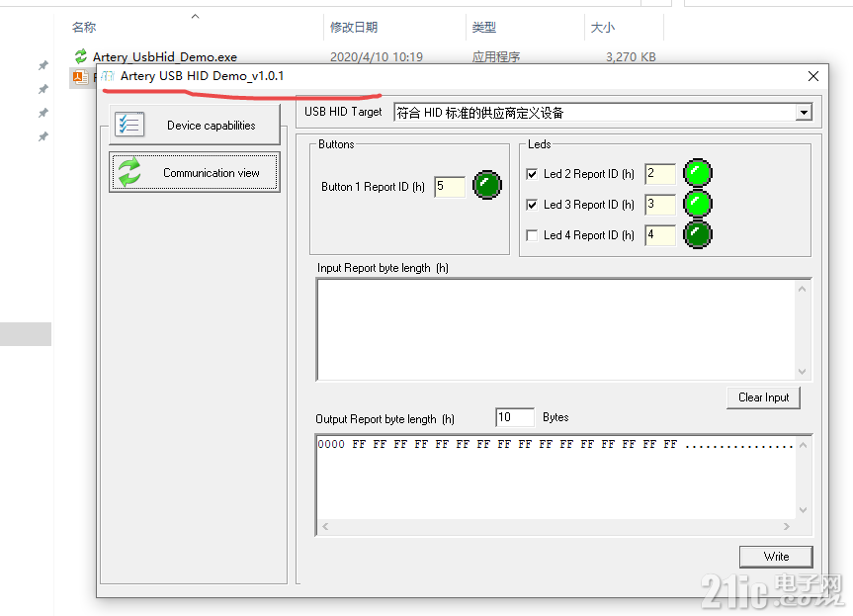Click the Output Report scroll up arrow

tap(803, 445)
